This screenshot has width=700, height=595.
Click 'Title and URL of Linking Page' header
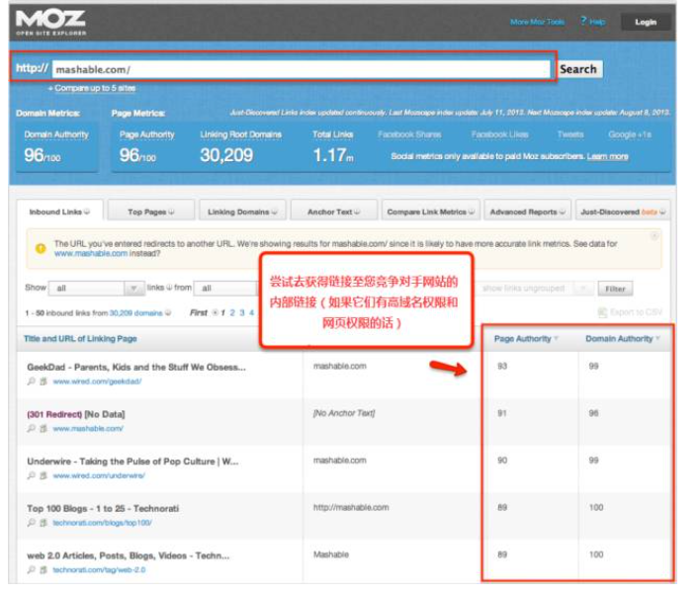(x=80, y=339)
